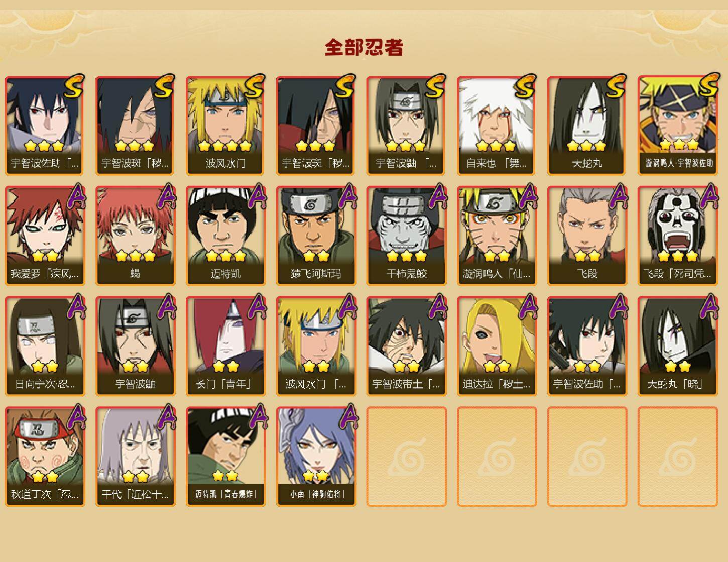Open the 猿飞阿斯玛 ninja card

click(316, 236)
